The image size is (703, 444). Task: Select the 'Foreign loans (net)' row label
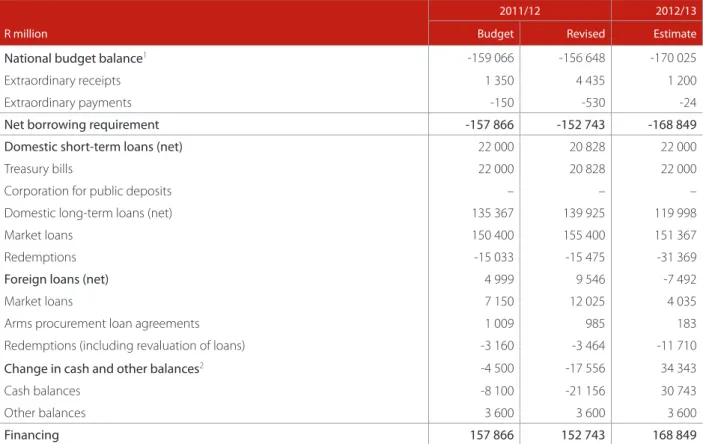(56, 279)
